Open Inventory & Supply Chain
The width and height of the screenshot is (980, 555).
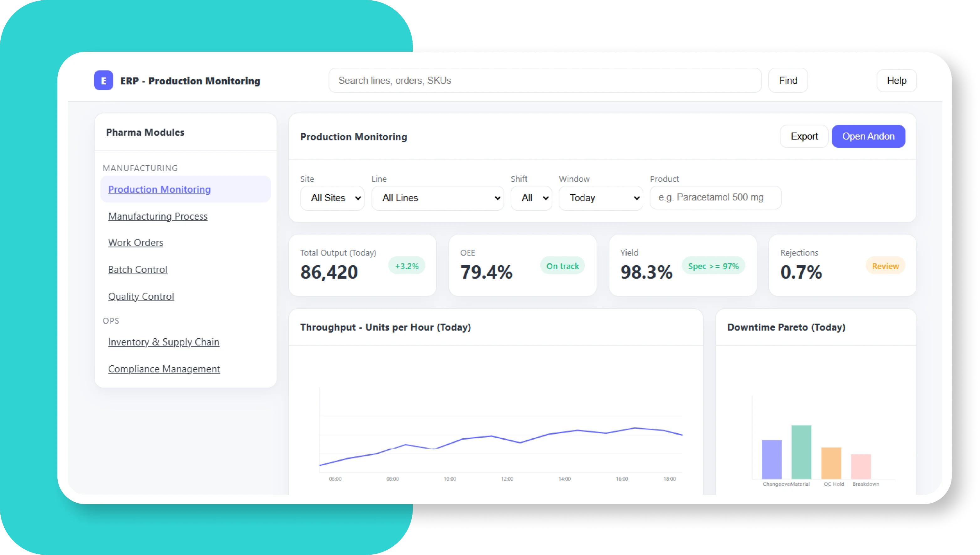pos(163,342)
